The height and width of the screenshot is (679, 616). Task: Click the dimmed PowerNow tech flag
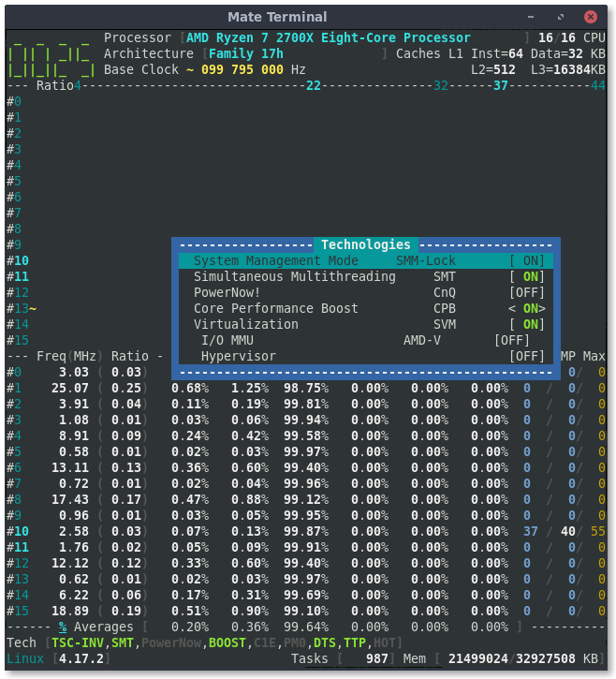pos(171,643)
